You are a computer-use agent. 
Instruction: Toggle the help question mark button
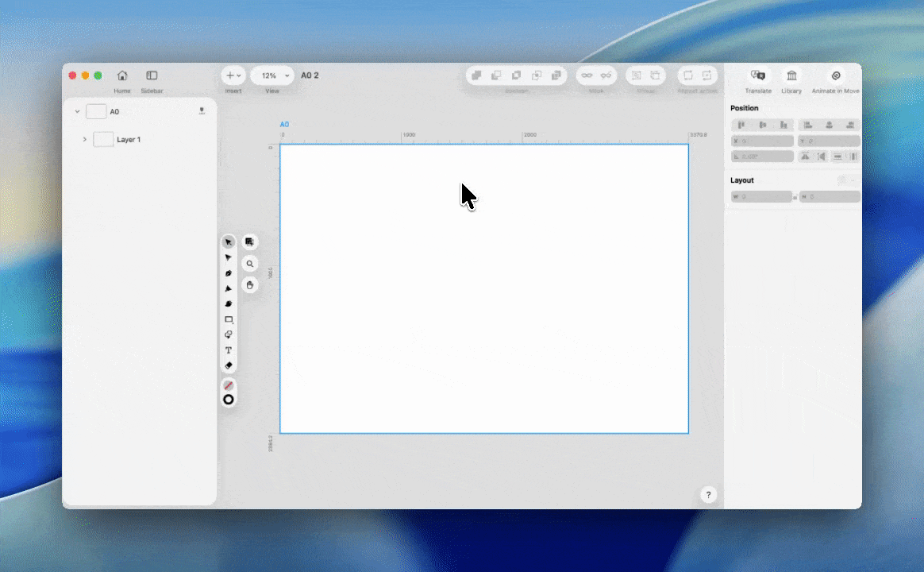(709, 495)
